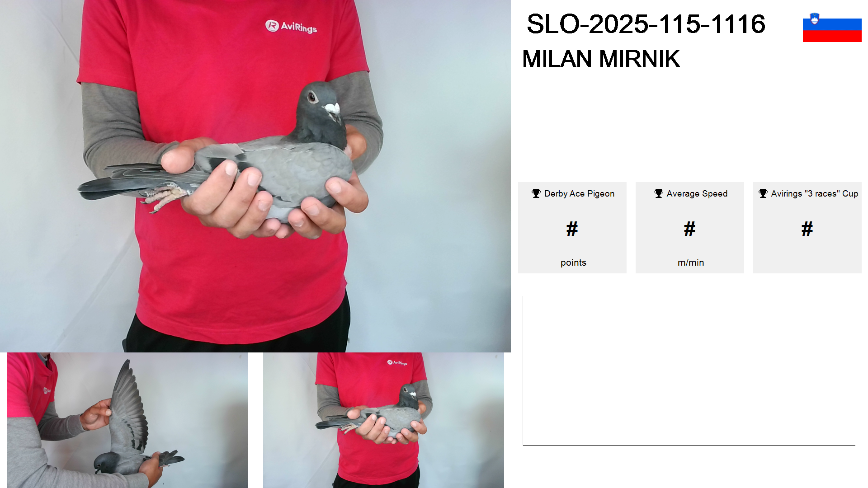Screen dimensions: 868x488
Task: Click the 3 races Cup hash value
Action: pos(807,229)
